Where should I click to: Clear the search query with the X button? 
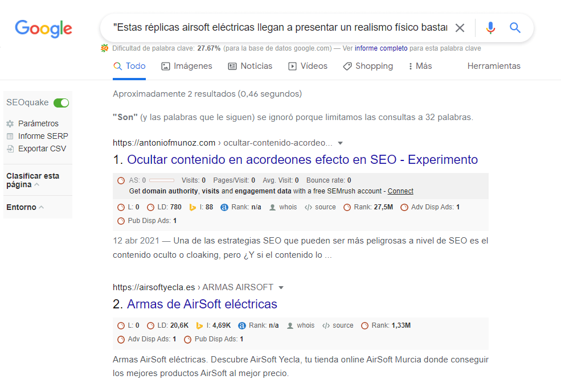(x=460, y=27)
